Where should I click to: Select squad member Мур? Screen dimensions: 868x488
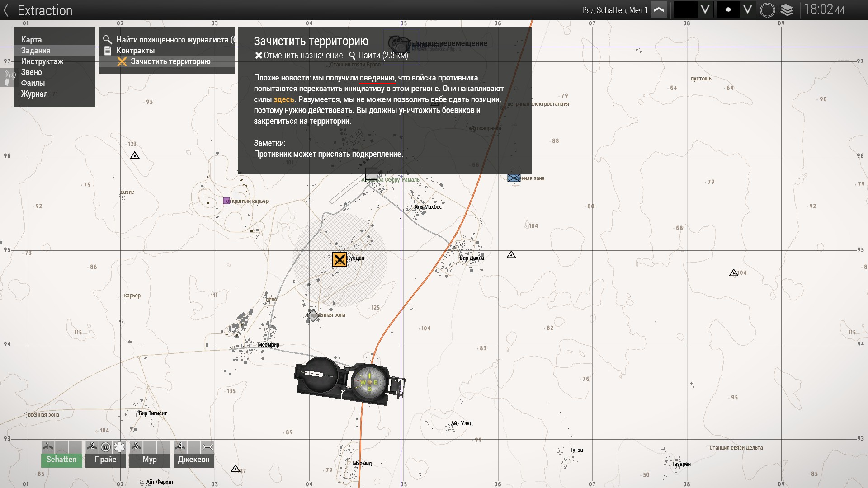(150, 460)
